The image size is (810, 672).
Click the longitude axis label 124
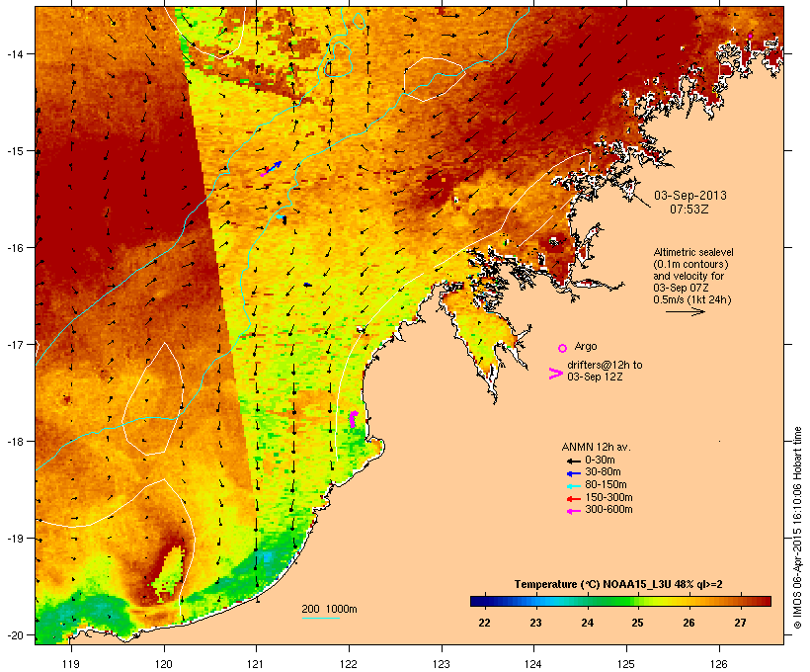coord(533,664)
